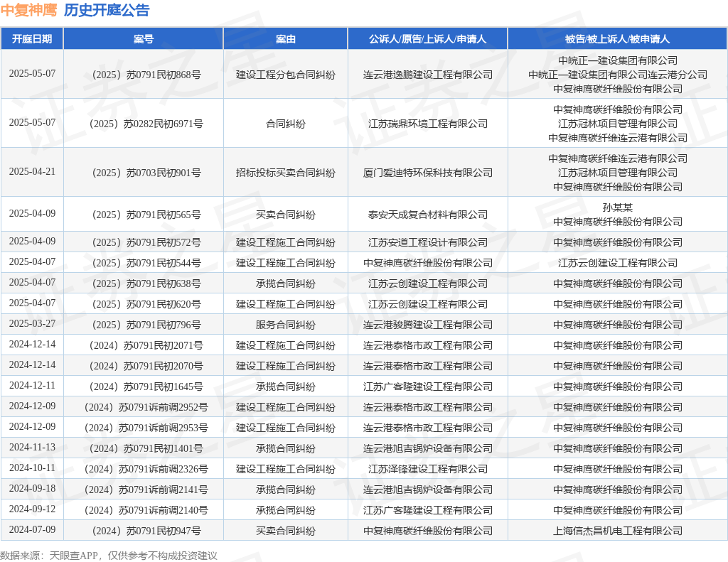Click cause 合同纠纷 for 苏0282民初6971号
The height and width of the screenshot is (562, 728).
click(x=286, y=124)
